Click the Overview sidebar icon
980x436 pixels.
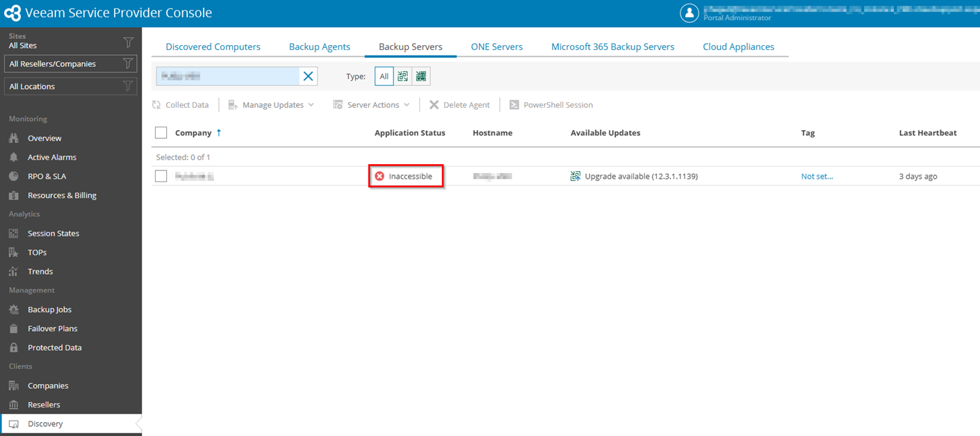[x=14, y=138]
